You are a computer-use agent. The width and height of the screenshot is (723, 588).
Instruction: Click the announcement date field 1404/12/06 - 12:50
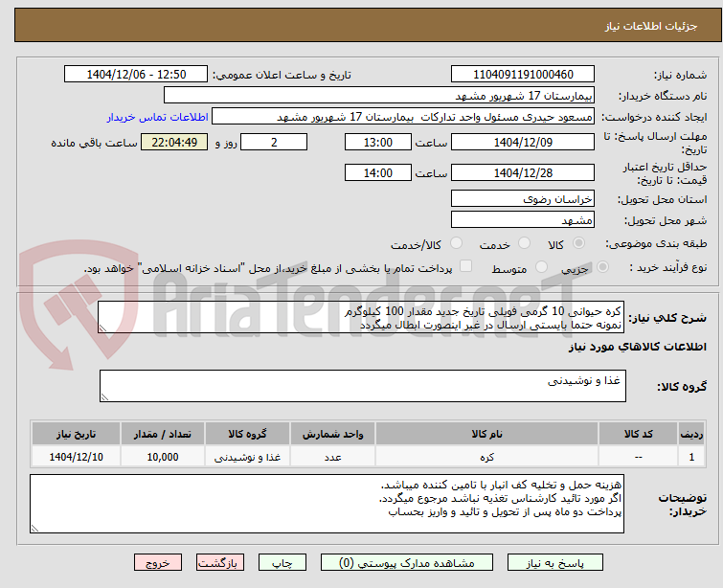[x=136, y=75]
